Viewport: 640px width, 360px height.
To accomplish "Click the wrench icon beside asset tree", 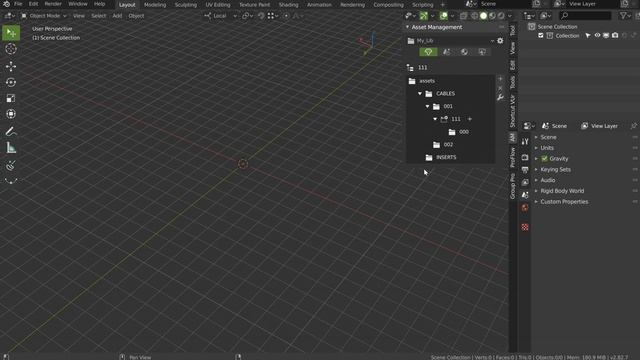I will (500, 98).
